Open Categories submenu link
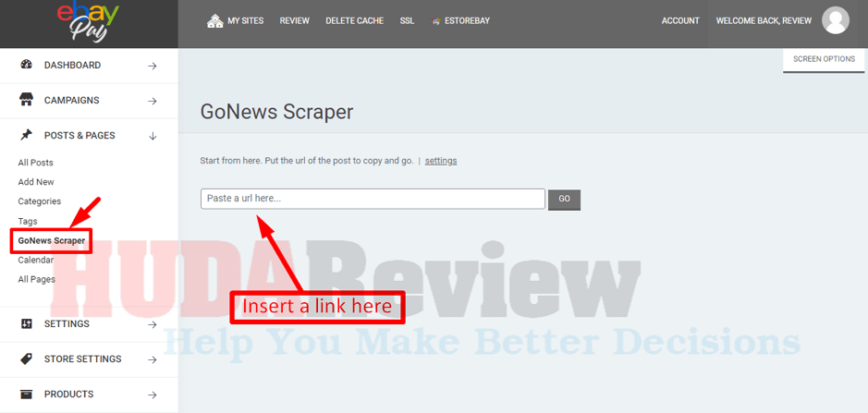This screenshot has height=413, width=868. point(40,201)
